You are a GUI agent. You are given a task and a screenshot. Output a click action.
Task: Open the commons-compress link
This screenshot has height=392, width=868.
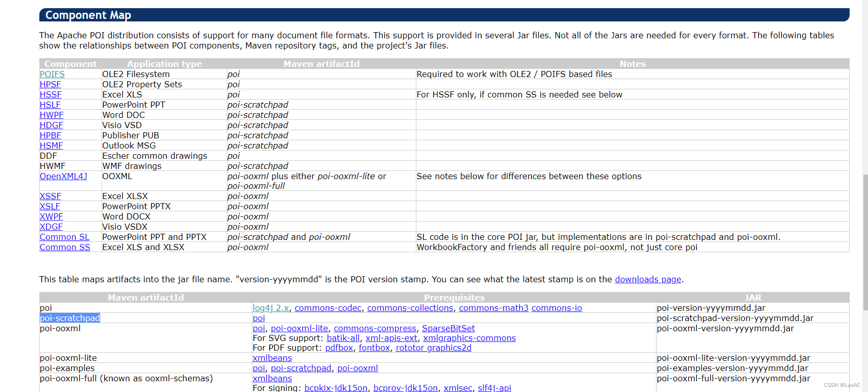375,328
